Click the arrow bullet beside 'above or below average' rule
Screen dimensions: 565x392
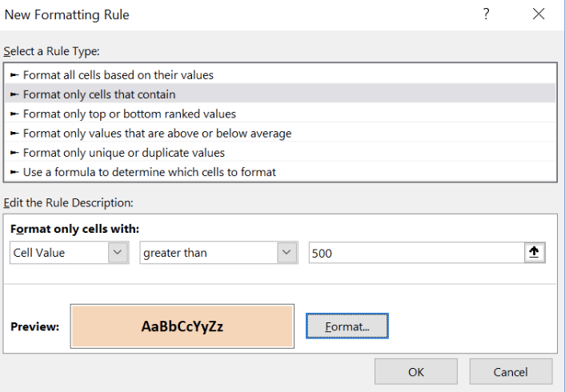click(14, 134)
